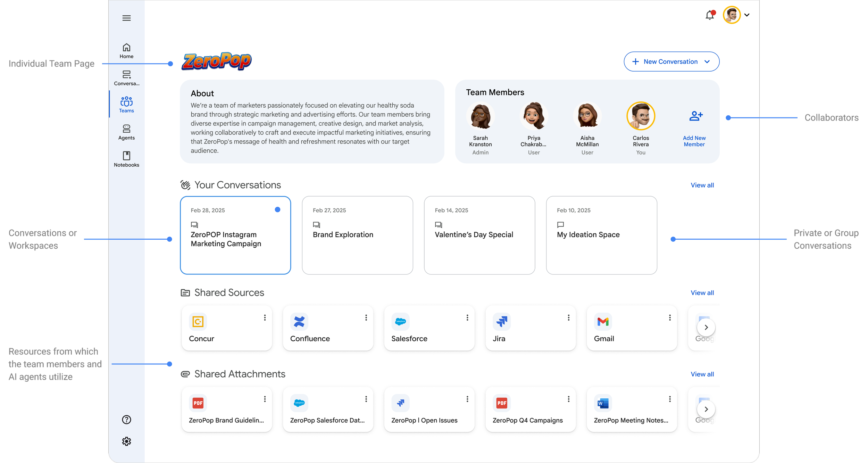Click the notifications bell icon
Screen dimensions: 868x463
[x=710, y=15]
